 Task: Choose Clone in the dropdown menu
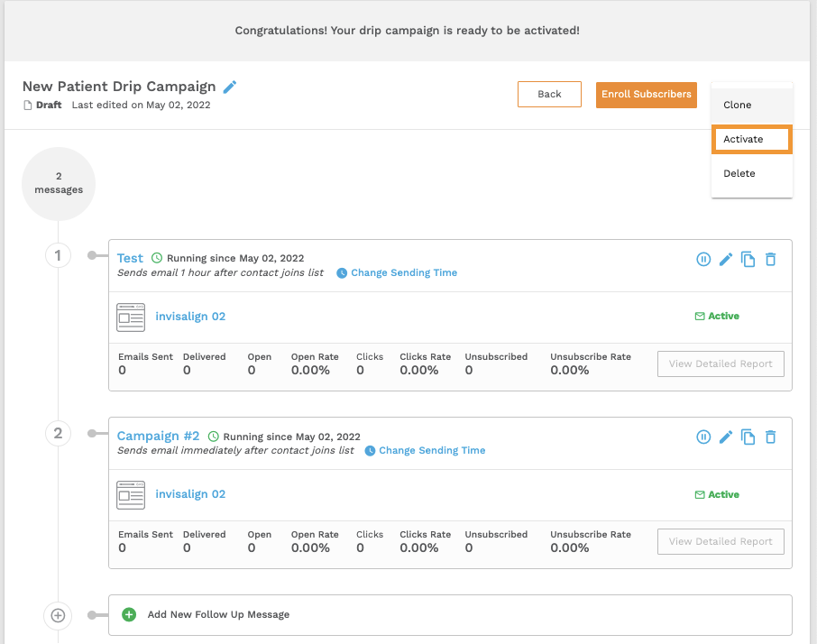coord(752,105)
